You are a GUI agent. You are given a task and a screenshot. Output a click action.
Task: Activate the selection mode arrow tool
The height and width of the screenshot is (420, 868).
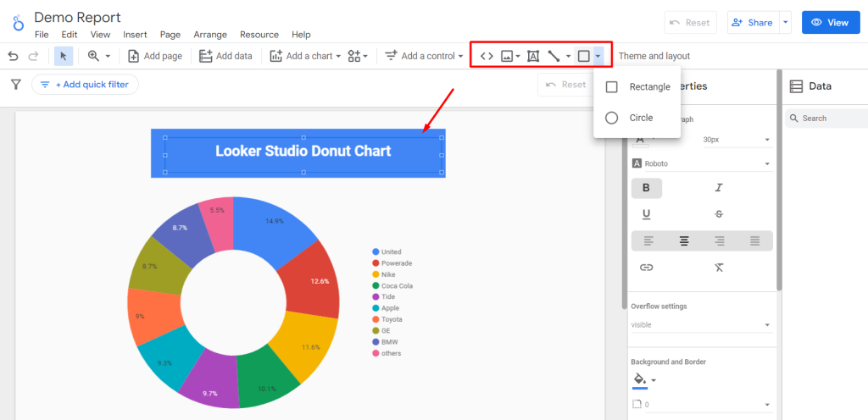tap(64, 56)
